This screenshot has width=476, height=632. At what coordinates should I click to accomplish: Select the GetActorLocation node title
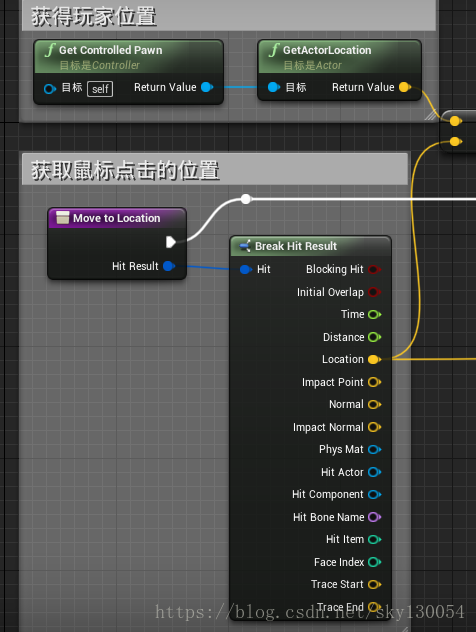pyautogui.click(x=327, y=50)
